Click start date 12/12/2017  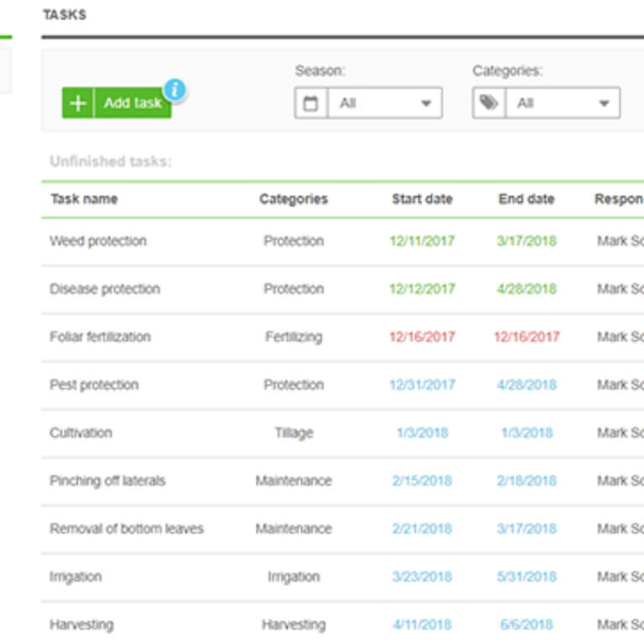(423, 288)
